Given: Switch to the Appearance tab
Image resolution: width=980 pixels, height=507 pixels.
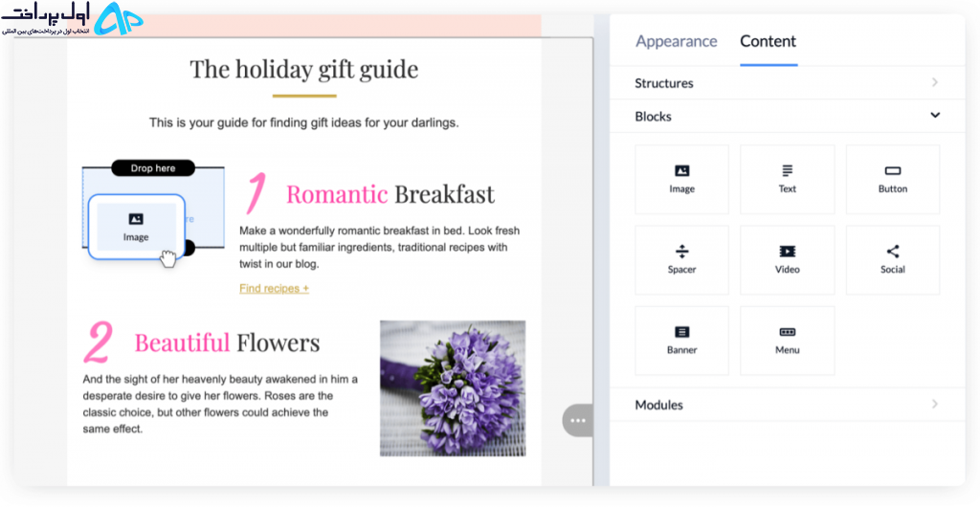Looking at the screenshot, I should tap(677, 41).
